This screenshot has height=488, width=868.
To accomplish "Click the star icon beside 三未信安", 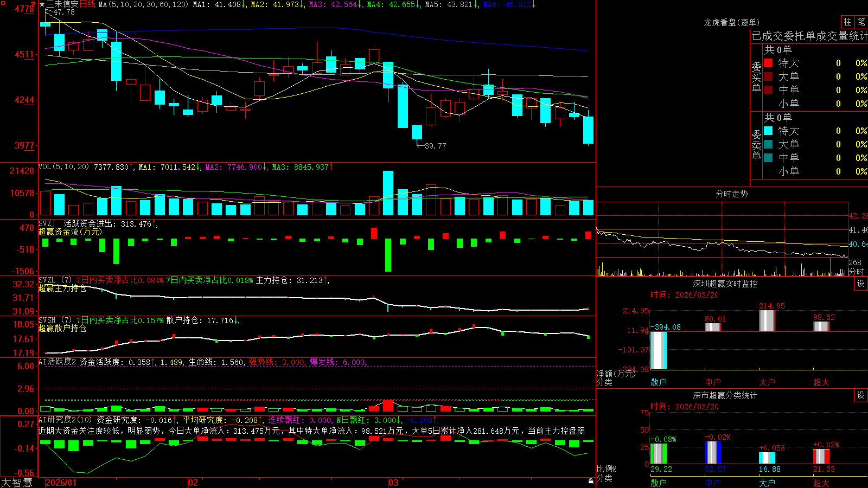I will (x=42, y=4).
